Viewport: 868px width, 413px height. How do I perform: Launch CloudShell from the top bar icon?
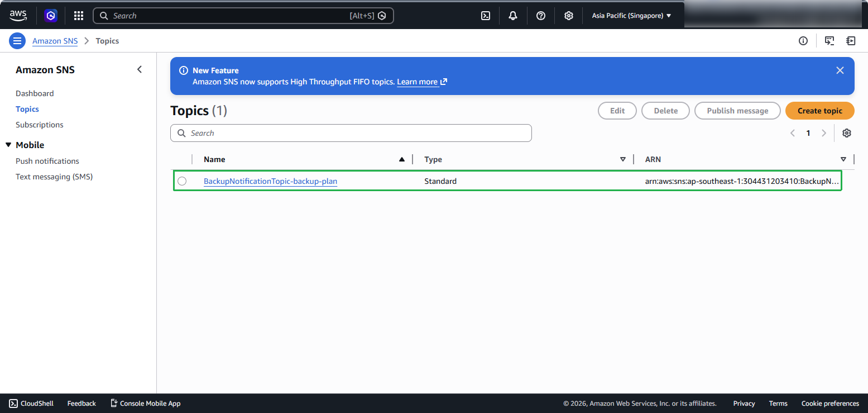click(486, 16)
